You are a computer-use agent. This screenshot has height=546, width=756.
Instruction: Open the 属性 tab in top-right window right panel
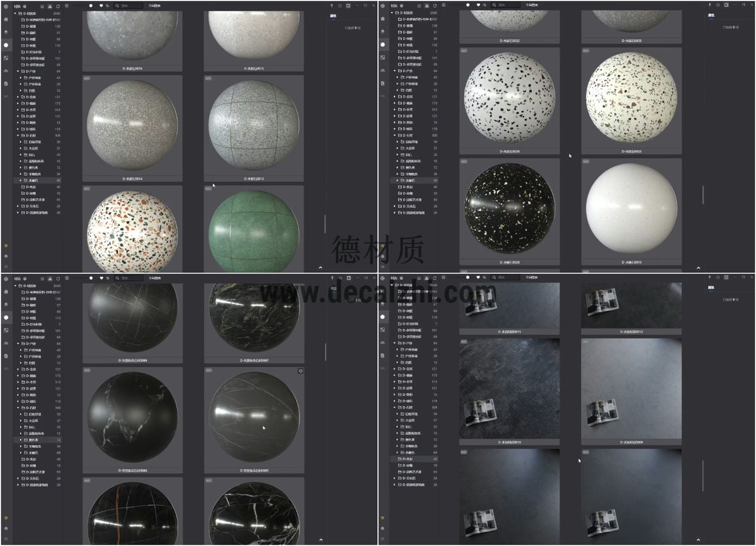[711, 15]
